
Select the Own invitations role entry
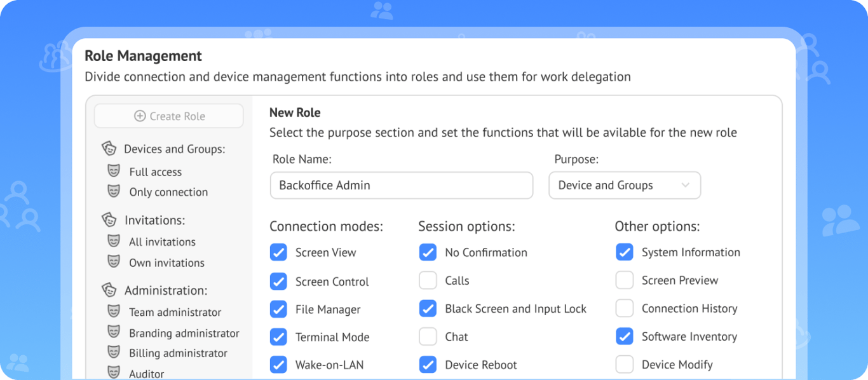pos(166,262)
